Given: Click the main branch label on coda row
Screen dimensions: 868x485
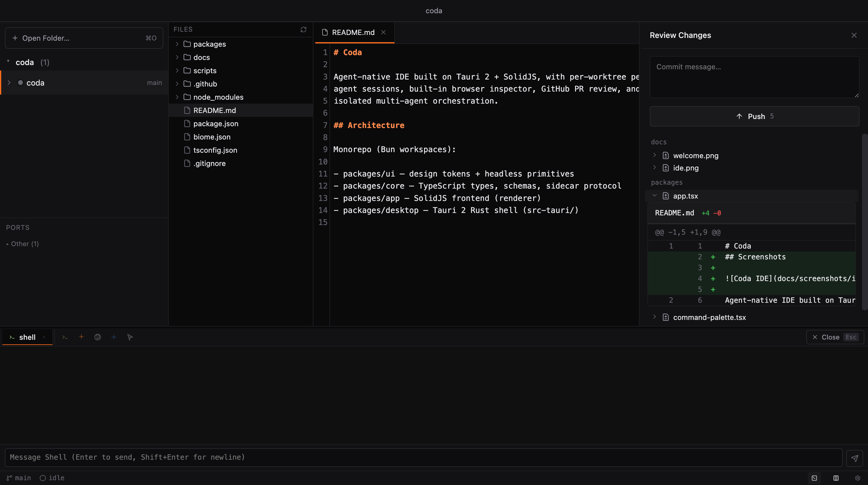Looking at the screenshot, I should click(x=154, y=83).
